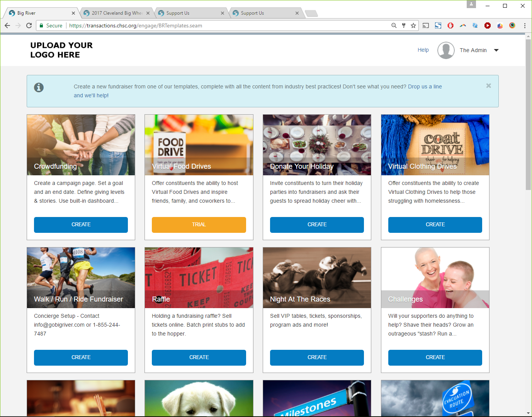Screen dimensions: 532x417
Task: Open the Chrome three-dot menu
Action: coord(525,25)
